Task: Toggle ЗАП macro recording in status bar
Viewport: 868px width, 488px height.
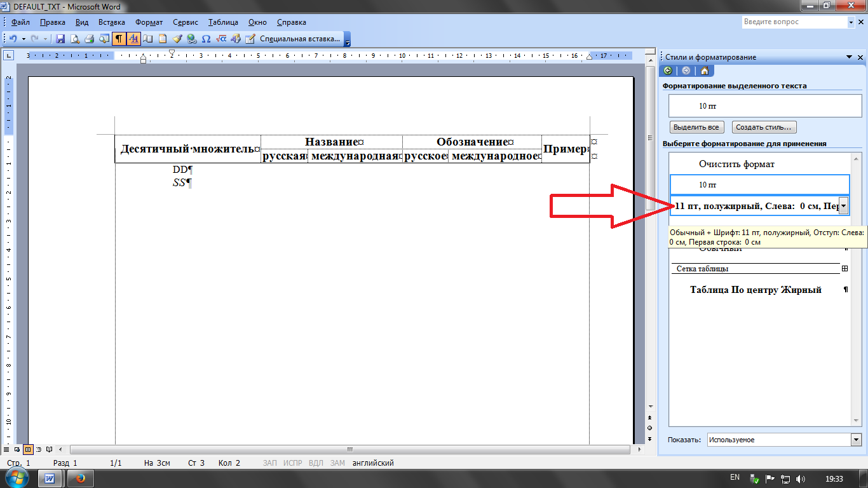Action: point(270,463)
